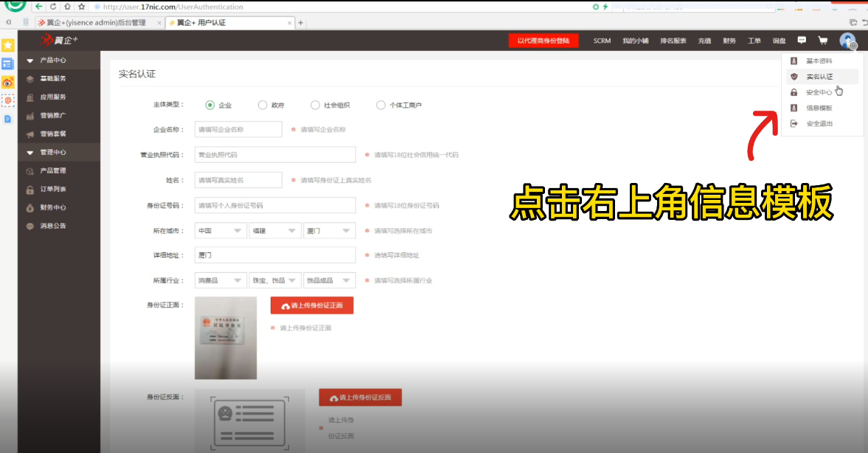Click the 安全中心 lock icon in dropdown
The width and height of the screenshot is (868, 453).
pos(794,92)
